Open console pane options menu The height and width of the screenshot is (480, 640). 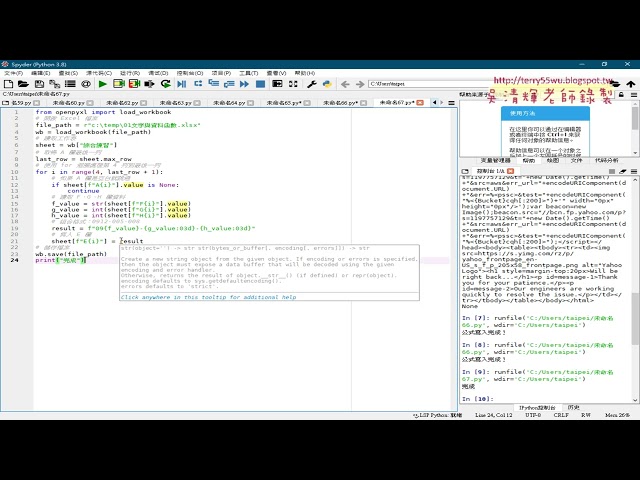pyautogui.click(x=633, y=171)
